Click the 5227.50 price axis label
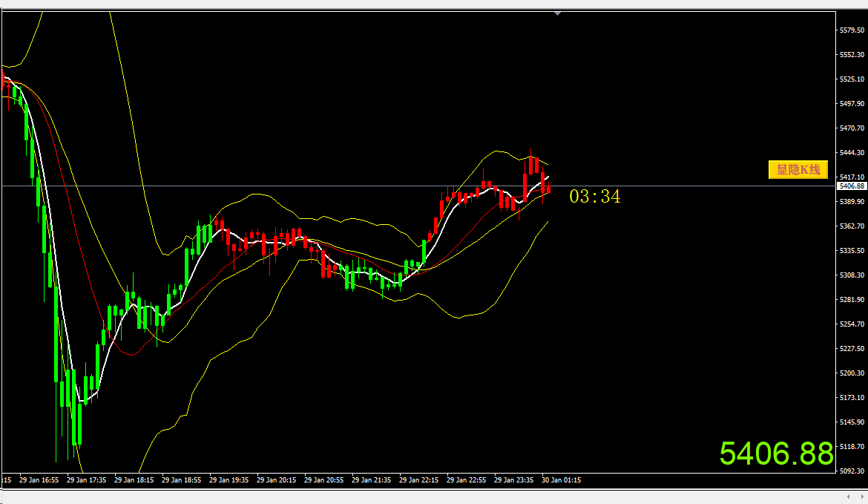The height and width of the screenshot is (504, 868). coord(852,348)
